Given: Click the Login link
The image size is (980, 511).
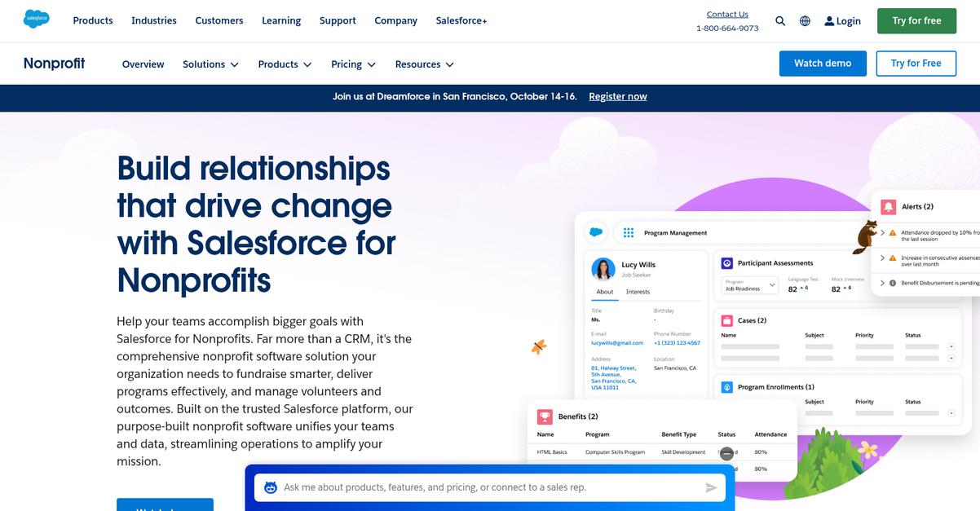Looking at the screenshot, I should point(842,21).
